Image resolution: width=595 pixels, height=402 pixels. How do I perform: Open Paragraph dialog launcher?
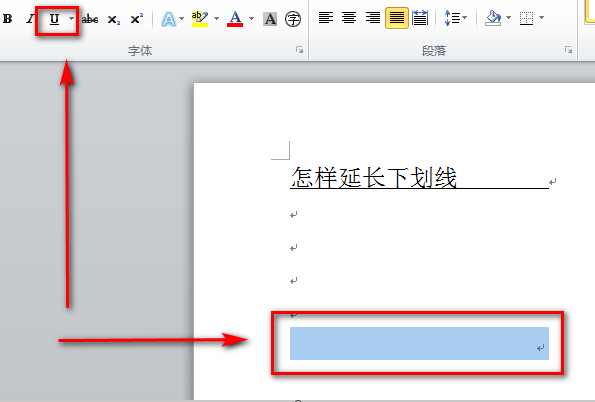click(568, 50)
